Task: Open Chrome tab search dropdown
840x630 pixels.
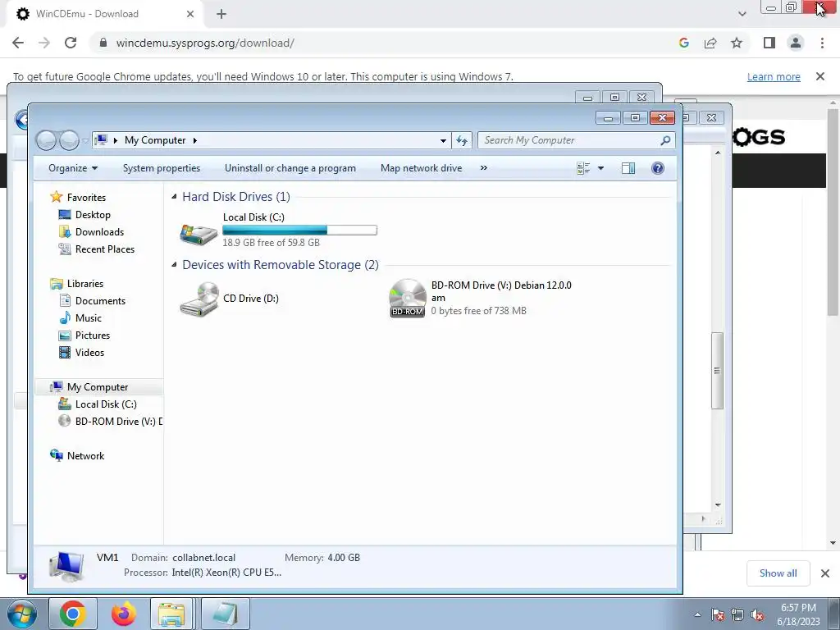Action: point(742,14)
